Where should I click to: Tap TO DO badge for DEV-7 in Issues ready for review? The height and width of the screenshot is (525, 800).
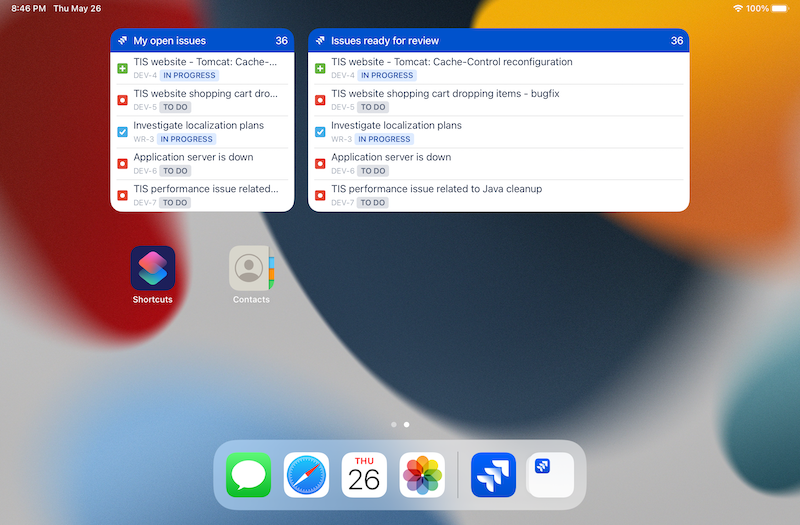[x=373, y=203]
